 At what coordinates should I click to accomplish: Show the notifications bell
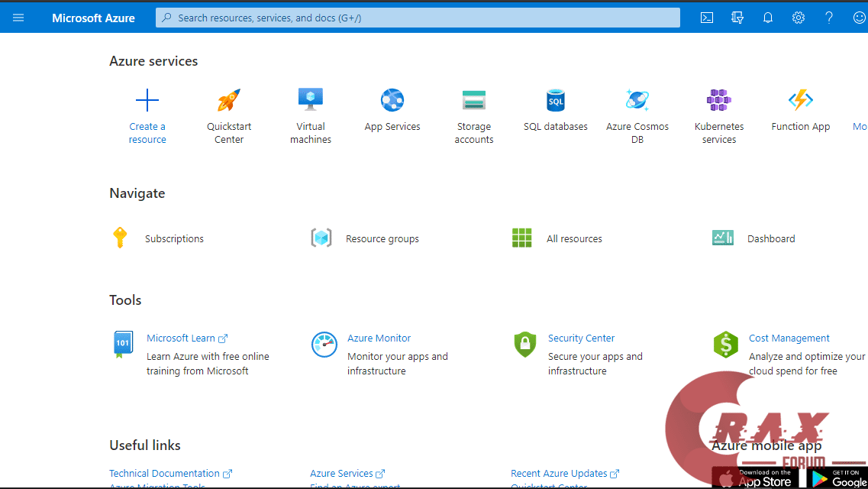coord(768,18)
